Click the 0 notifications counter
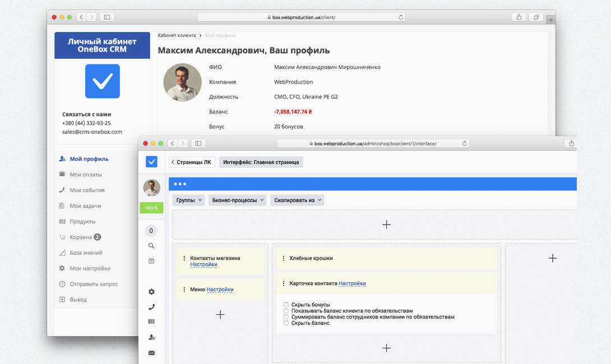611x364 pixels. pos(151,231)
